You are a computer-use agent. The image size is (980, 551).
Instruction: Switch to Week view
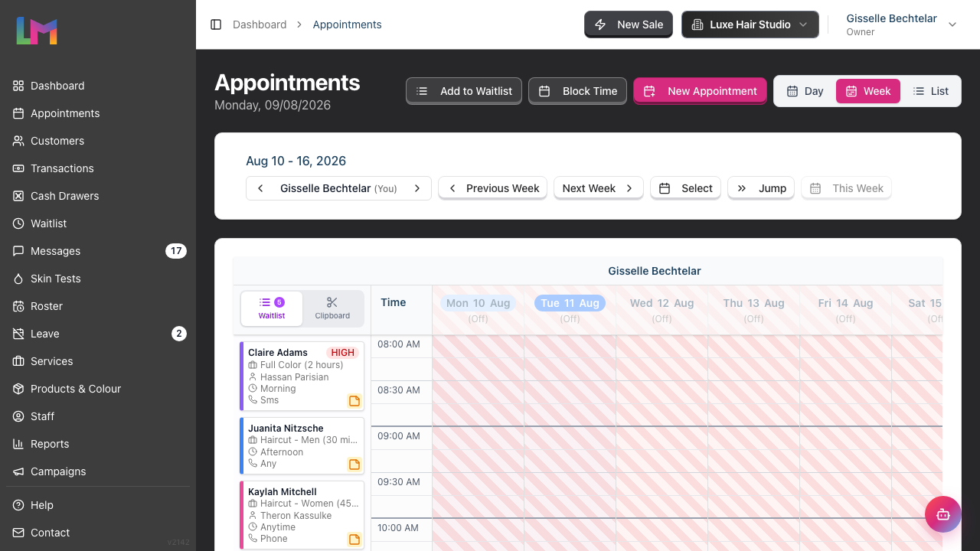point(868,91)
